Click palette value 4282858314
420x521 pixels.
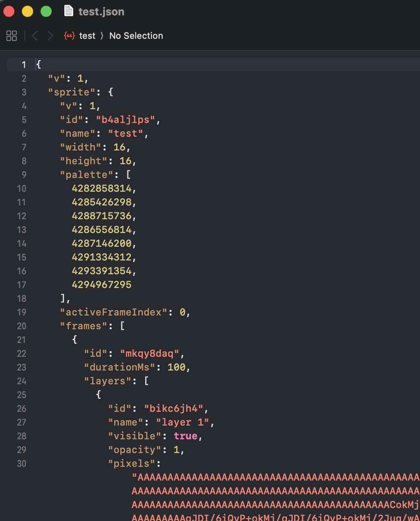(102, 188)
